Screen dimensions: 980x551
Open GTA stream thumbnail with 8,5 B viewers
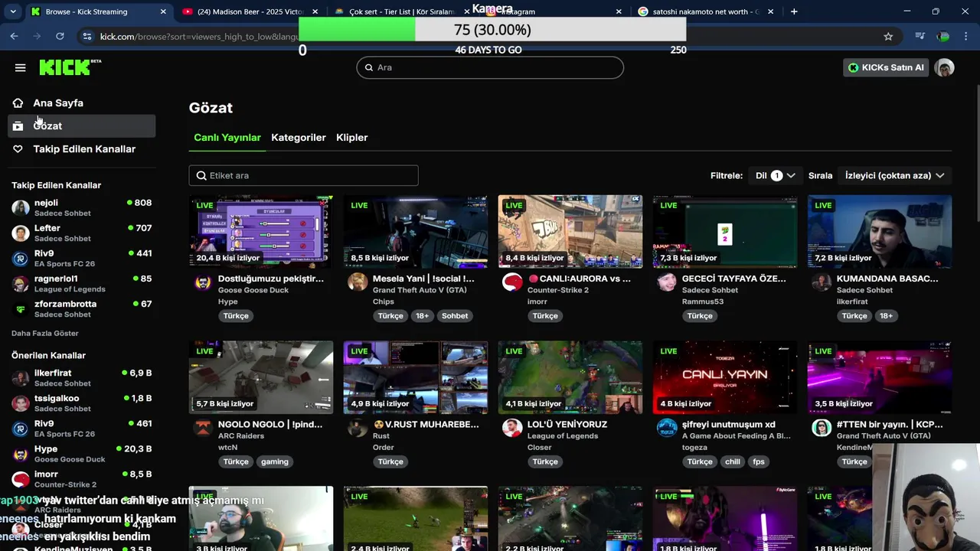click(x=416, y=231)
